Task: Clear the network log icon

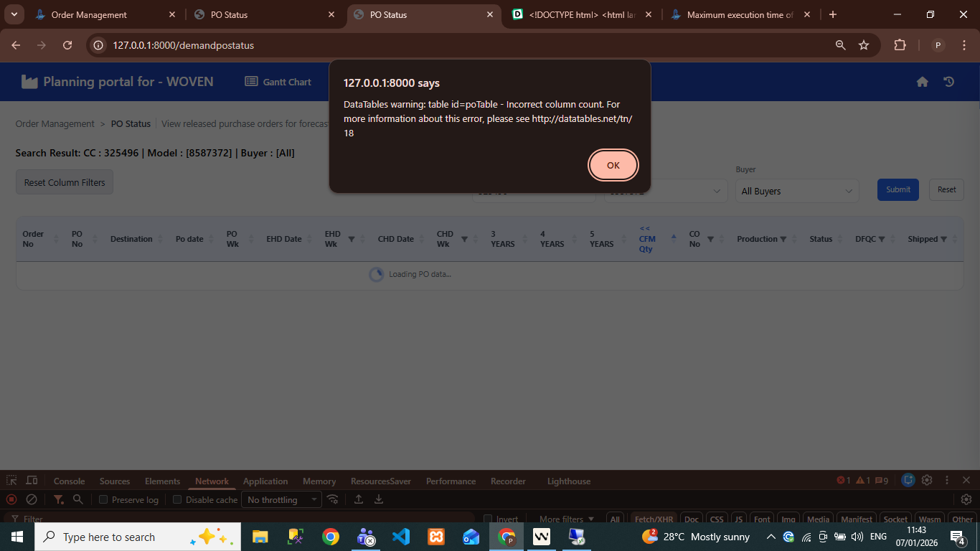Action: (x=32, y=499)
